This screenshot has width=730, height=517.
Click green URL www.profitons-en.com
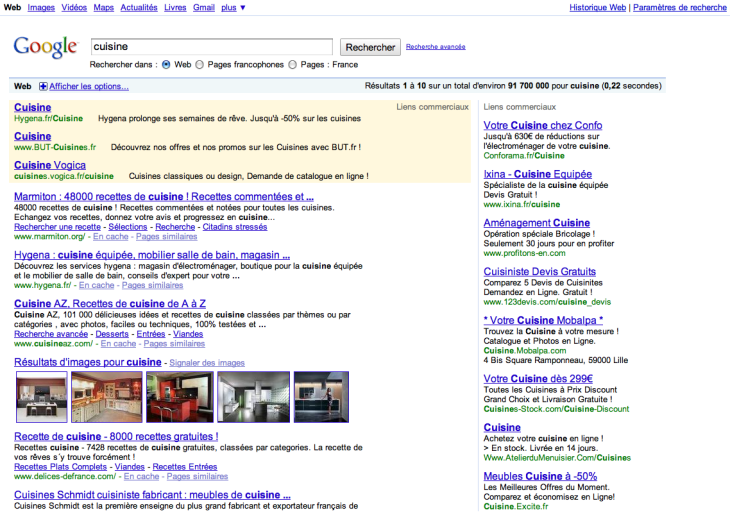click(x=524, y=253)
